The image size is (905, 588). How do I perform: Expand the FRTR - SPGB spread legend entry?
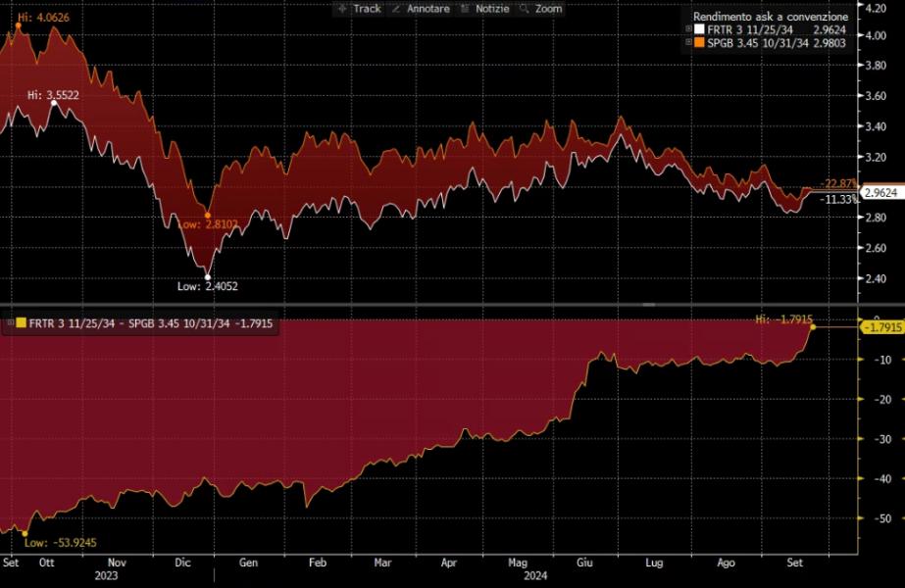pos(10,323)
